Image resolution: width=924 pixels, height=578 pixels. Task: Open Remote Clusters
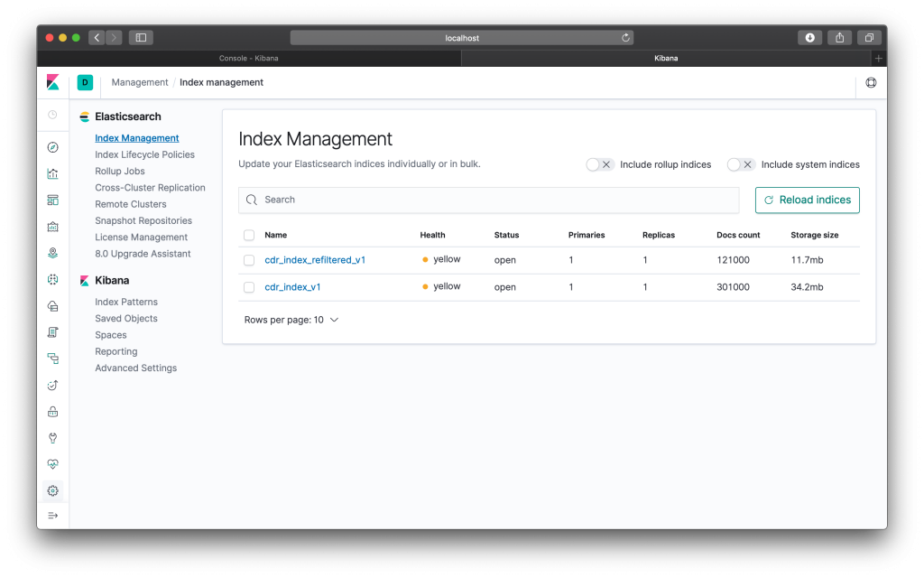pyautogui.click(x=131, y=204)
